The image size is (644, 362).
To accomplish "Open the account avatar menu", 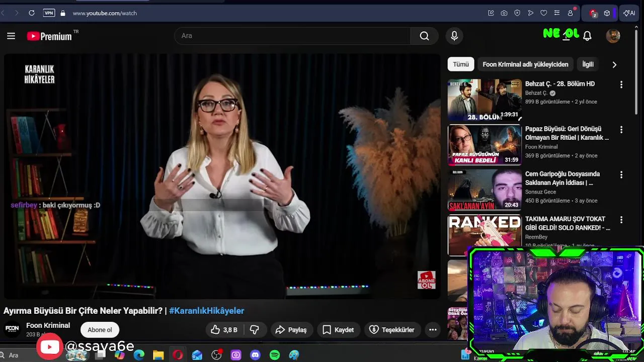I will [x=613, y=36].
